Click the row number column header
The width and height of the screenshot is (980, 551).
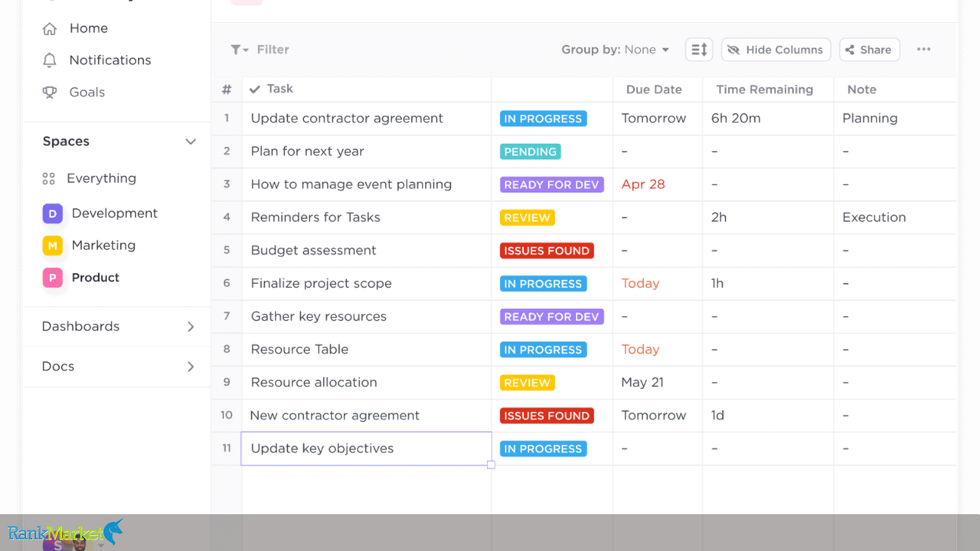(227, 90)
